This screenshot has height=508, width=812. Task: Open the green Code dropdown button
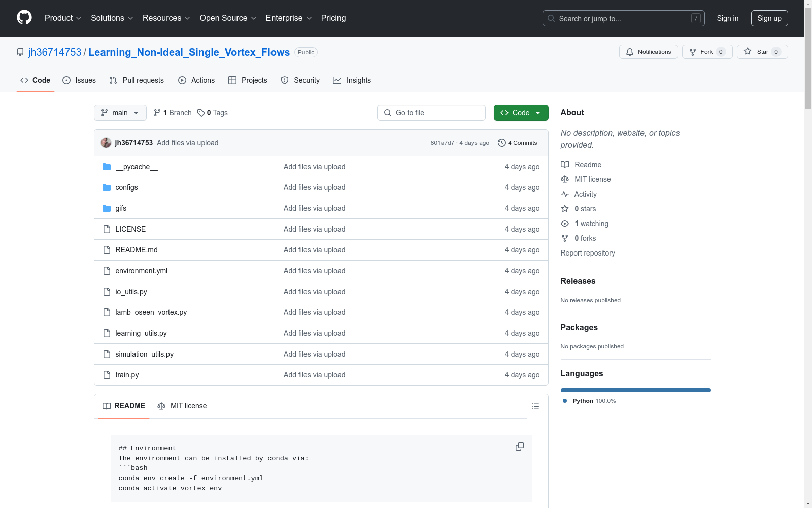[x=521, y=113]
